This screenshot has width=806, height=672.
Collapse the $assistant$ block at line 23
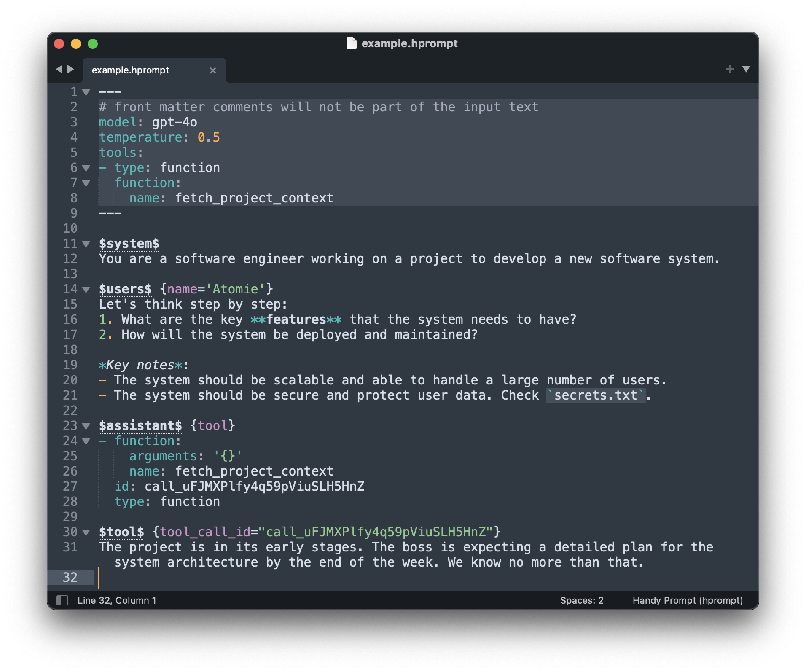86,426
